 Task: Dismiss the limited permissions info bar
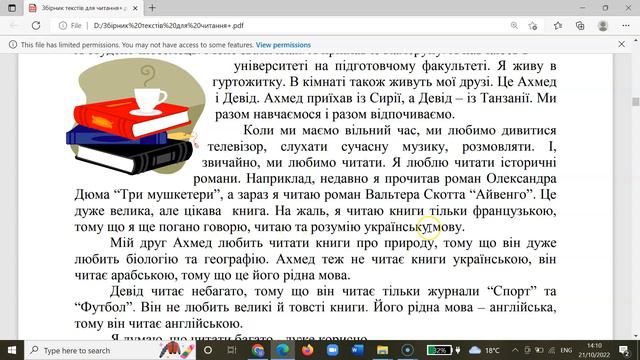pos(622,44)
